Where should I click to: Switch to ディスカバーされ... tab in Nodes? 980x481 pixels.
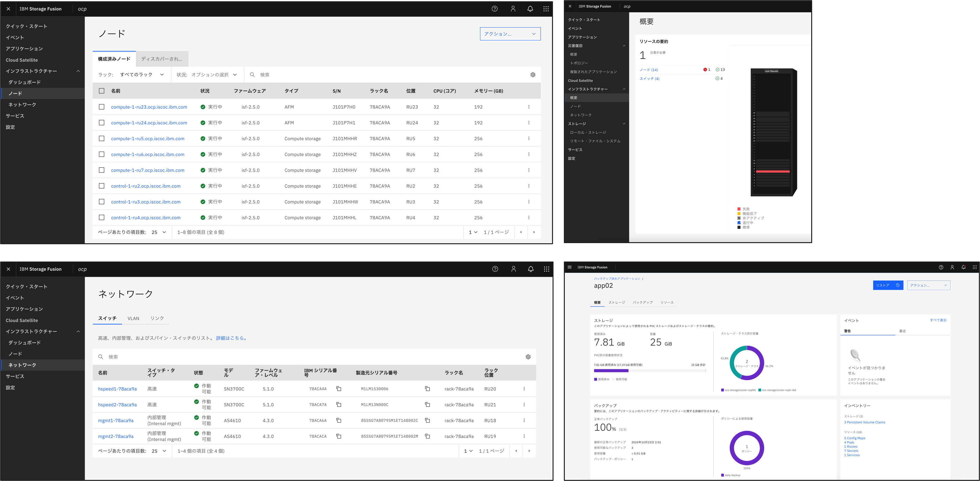coord(162,59)
